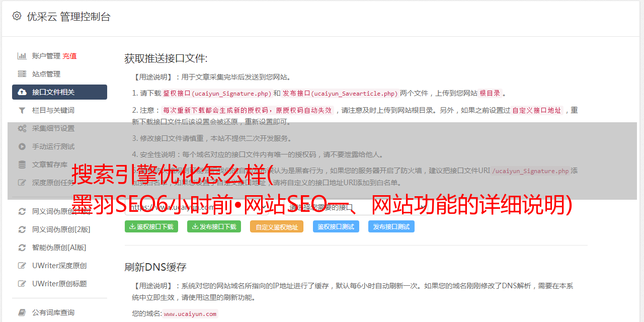Image resolution: width=644 pixels, height=322 pixels.
Task: Click the blue 鉴权接口测试 button
Action: tap(336, 226)
